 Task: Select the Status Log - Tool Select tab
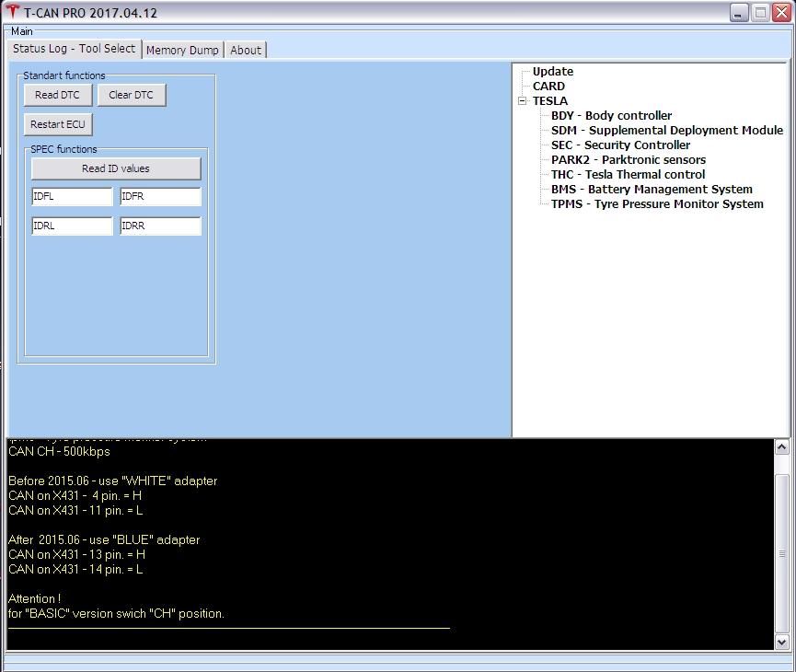point(74,49)
